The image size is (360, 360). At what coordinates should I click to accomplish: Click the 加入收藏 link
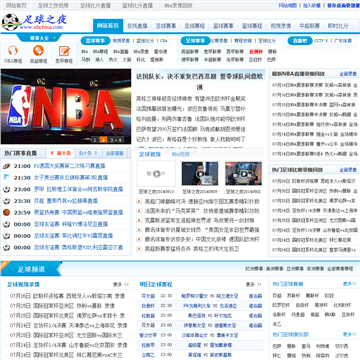(x=312, y=5)
